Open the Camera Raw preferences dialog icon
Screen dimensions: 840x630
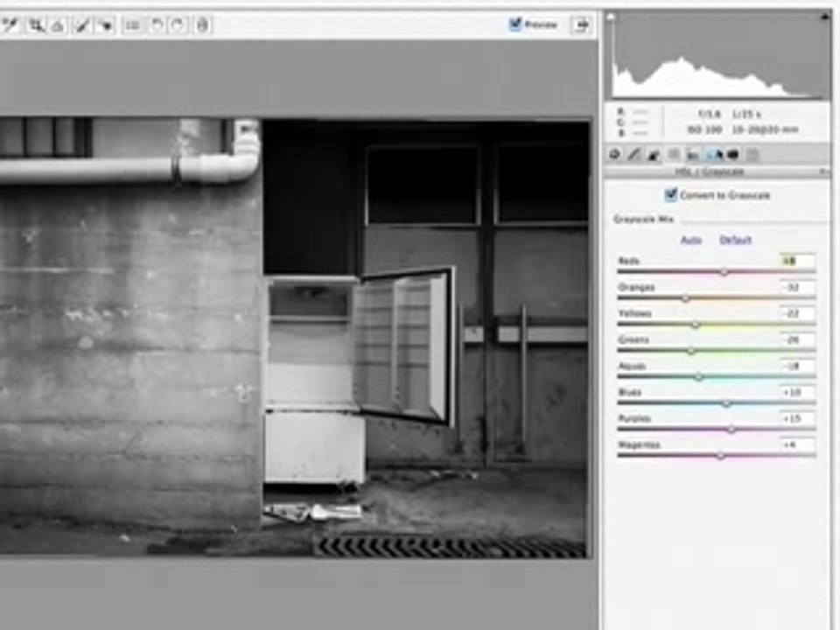[x=132, y=25]
